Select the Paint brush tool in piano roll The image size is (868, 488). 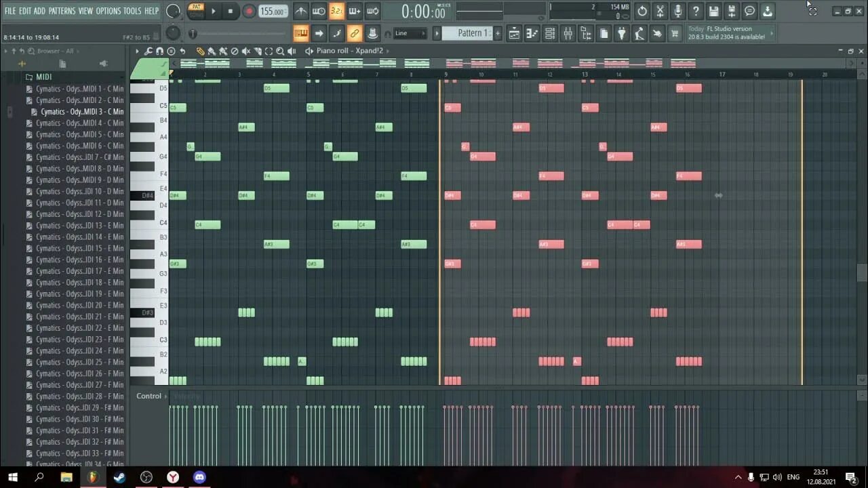[x=212, y=51]
